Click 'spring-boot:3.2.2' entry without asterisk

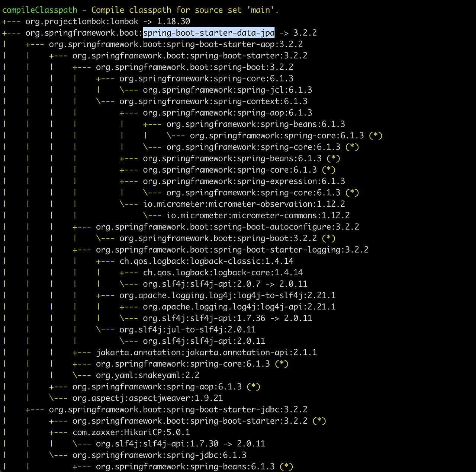pyautogui.click(x=194, y=67)
